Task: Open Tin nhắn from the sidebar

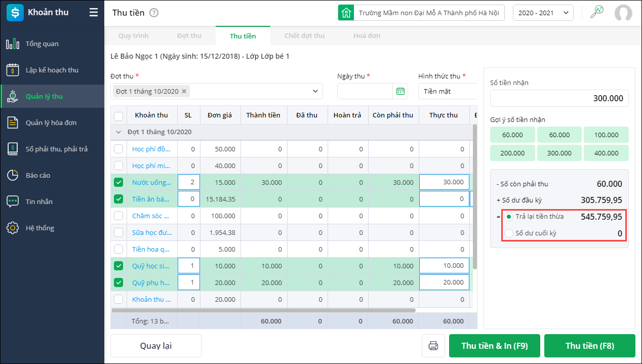Action: 39,201
